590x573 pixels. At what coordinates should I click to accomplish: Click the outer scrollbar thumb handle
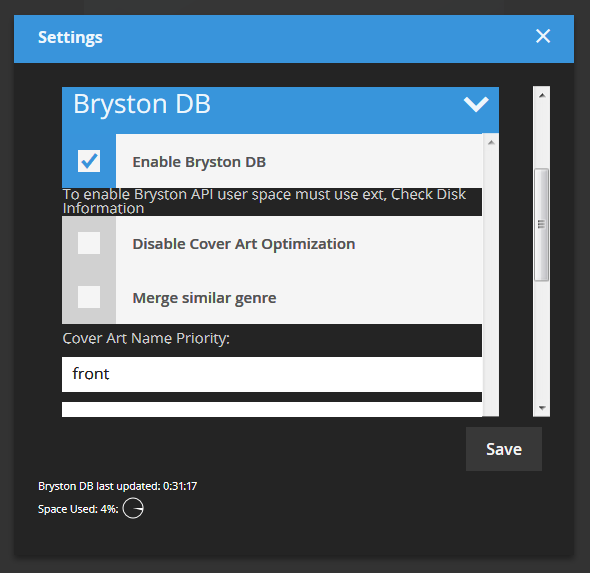[x=541, y=224]
